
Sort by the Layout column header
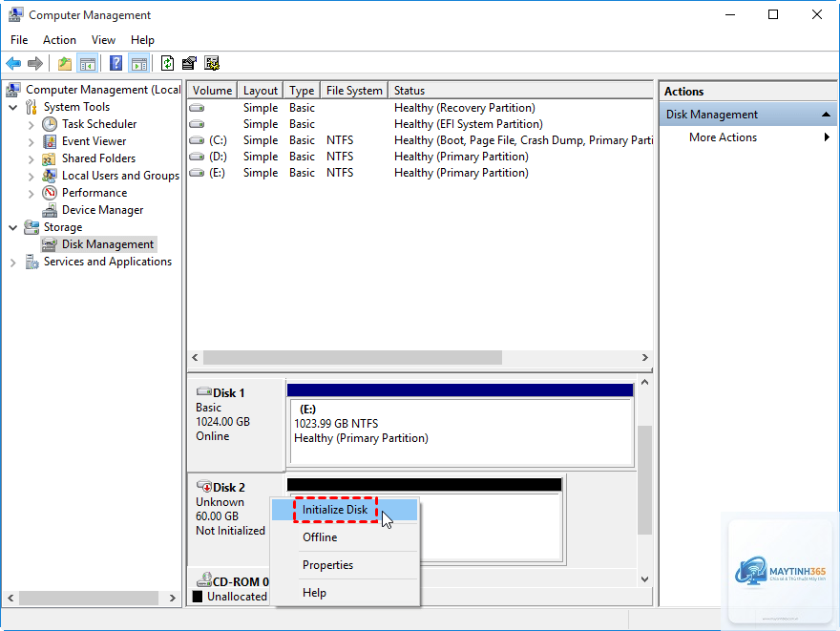tap(261, 91)
